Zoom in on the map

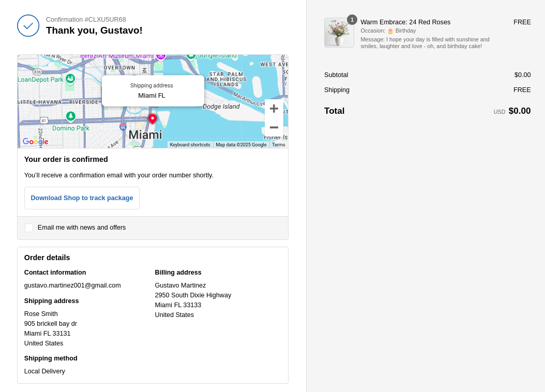tap(274, 109)
